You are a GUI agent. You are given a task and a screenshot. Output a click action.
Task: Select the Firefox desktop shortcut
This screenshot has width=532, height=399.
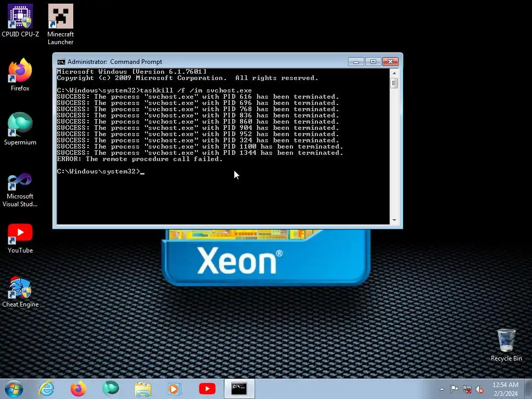tap(20, 74)
